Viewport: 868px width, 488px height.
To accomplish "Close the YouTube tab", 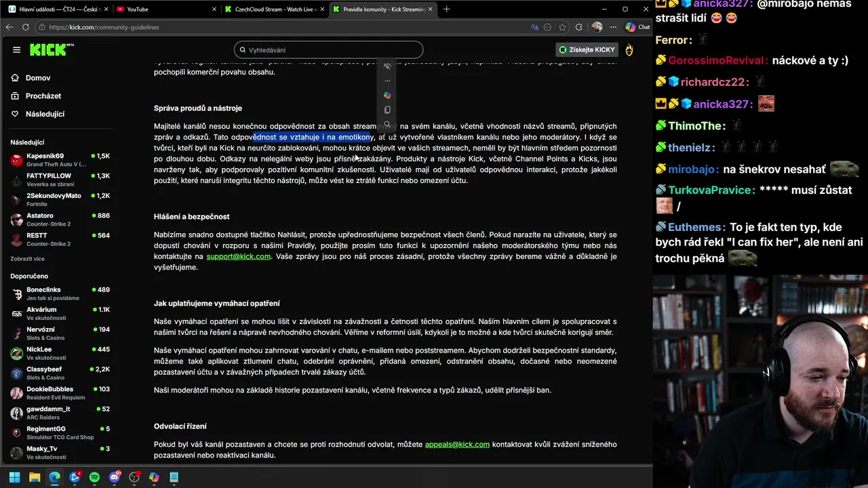I will point(214,9).
